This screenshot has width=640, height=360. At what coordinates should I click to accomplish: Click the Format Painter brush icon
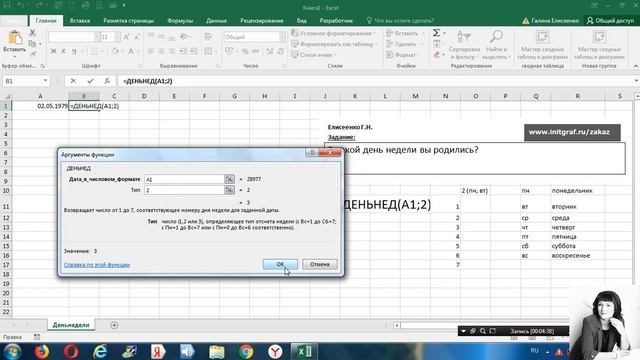33,53
